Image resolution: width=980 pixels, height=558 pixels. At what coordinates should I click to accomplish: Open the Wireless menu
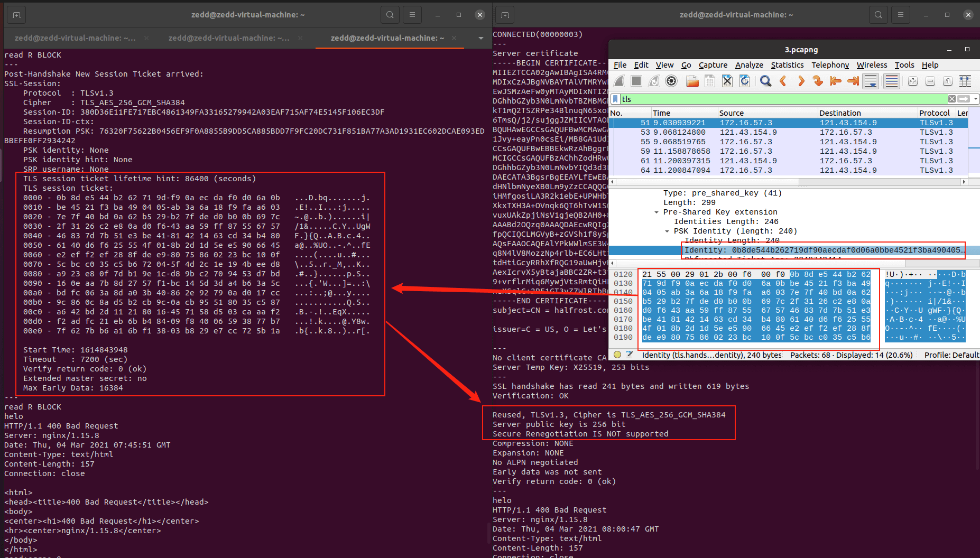872,65
